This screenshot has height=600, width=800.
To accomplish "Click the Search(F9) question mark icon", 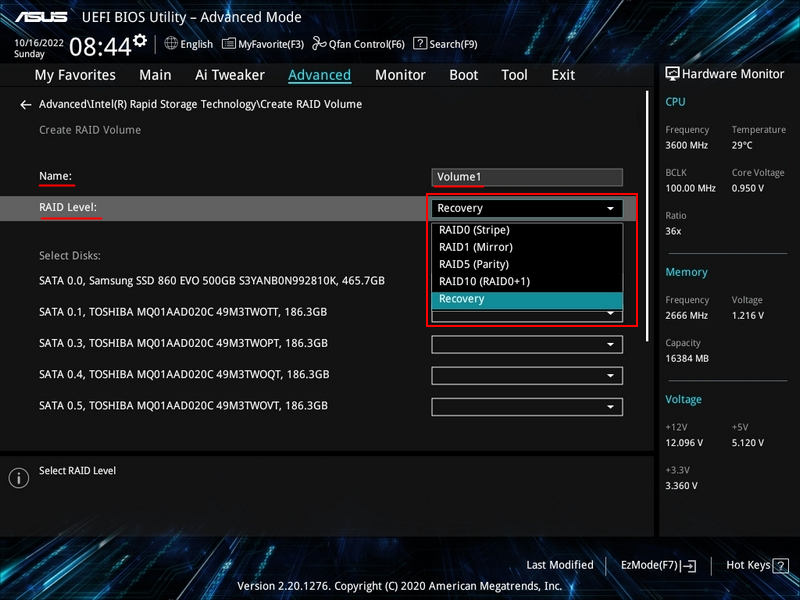I will coord(420,43).
